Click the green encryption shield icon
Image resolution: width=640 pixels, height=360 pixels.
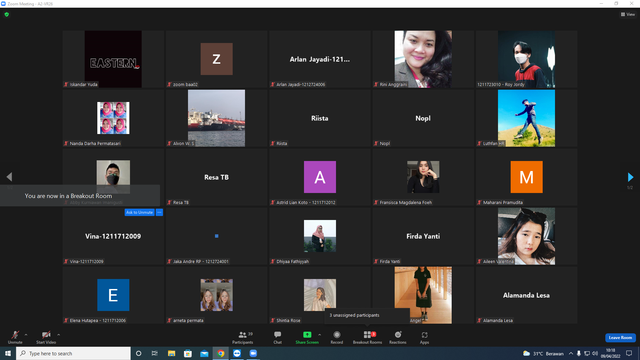pyautogui.click(x=7, y=14)
